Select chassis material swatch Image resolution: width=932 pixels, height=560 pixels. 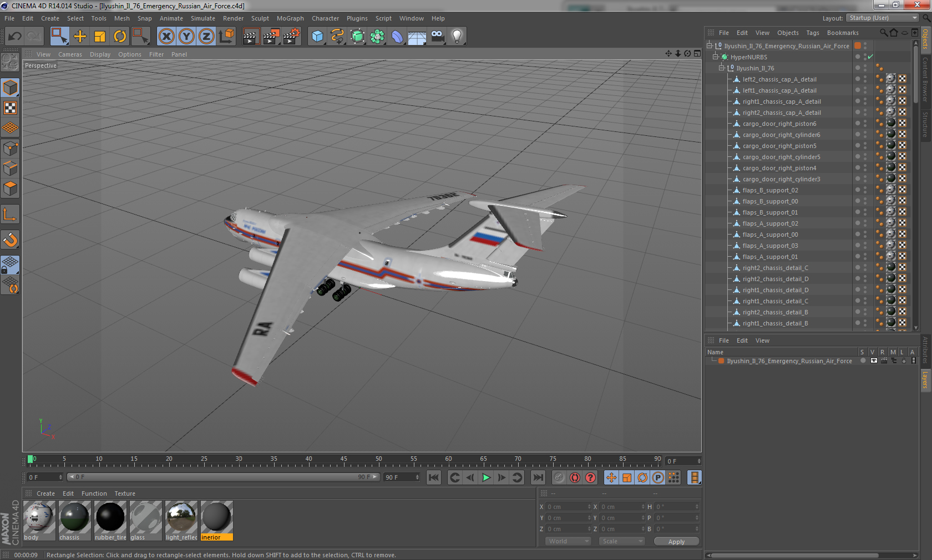pyautogui.click(x=75, y=521)
